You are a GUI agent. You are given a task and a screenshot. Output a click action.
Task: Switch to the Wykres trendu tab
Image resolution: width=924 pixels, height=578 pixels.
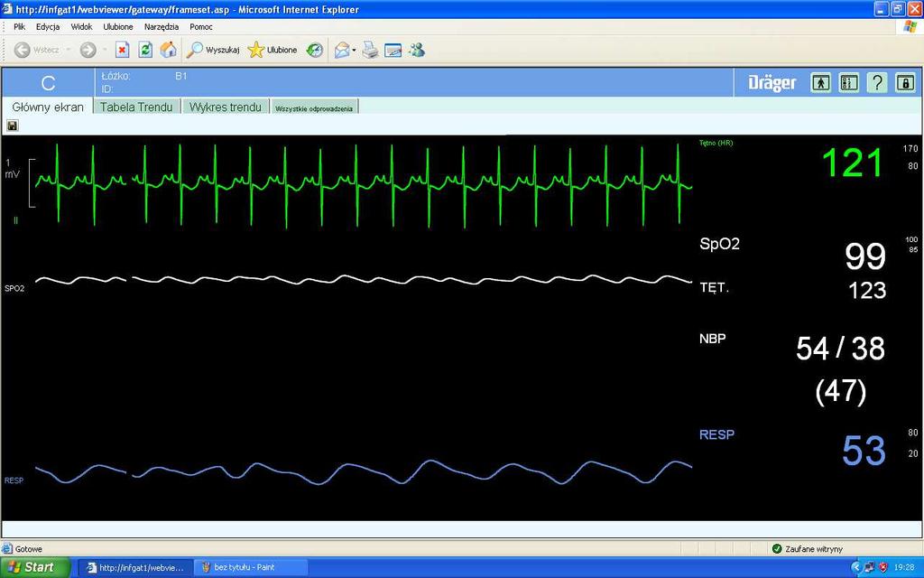[225, 107]
